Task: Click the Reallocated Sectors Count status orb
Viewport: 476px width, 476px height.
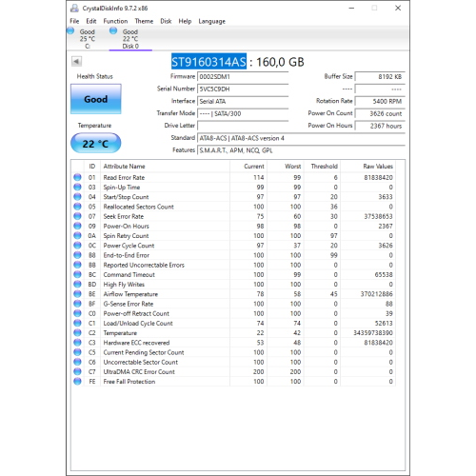Action: click(77, 207)
